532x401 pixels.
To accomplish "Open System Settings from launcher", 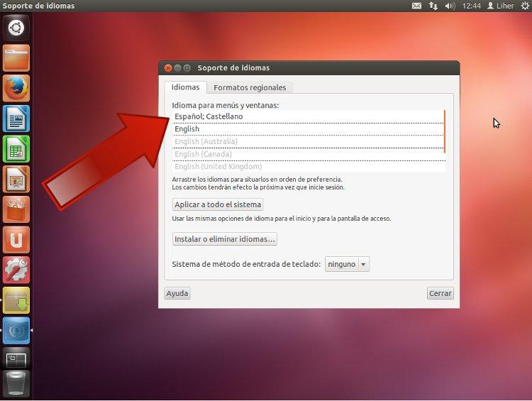I will [x=16, y=270].
